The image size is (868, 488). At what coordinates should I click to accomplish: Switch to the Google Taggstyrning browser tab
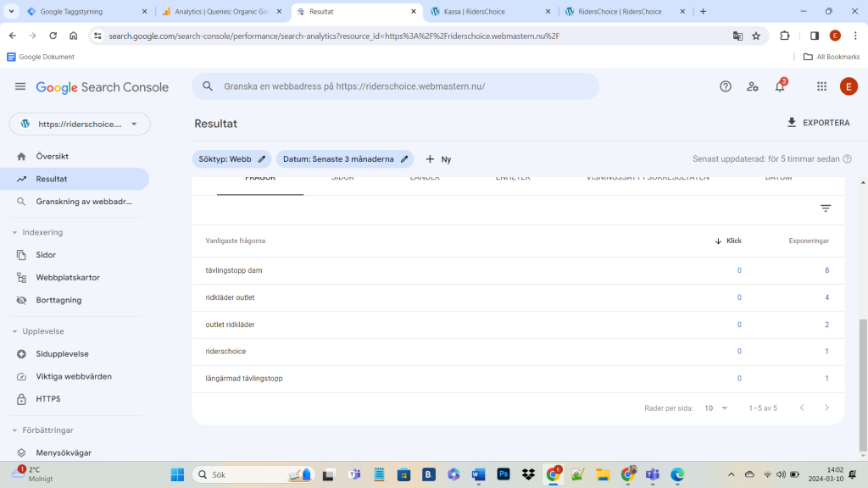[87, 12]
